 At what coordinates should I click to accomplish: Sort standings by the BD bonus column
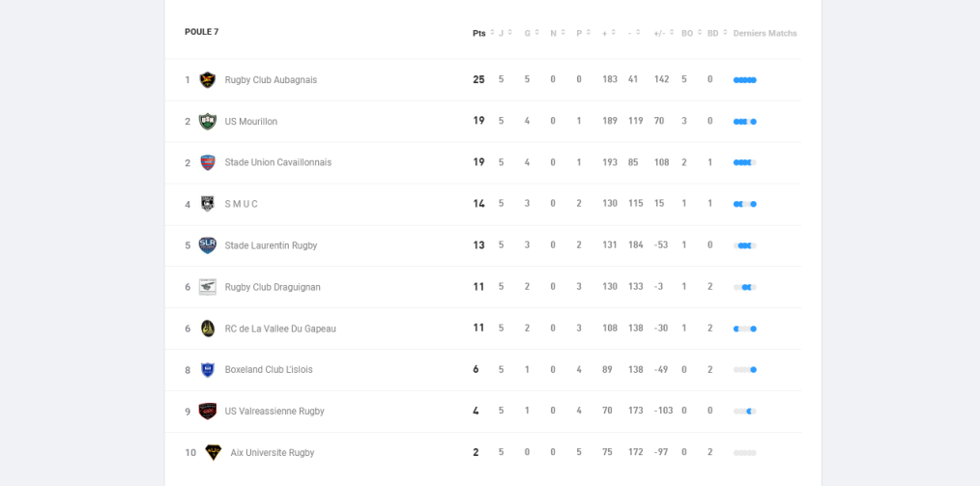tap(717, 33)
